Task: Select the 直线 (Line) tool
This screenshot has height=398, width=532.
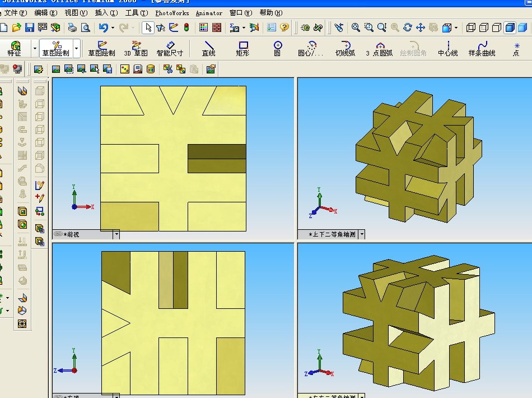Action: [209, 49]
